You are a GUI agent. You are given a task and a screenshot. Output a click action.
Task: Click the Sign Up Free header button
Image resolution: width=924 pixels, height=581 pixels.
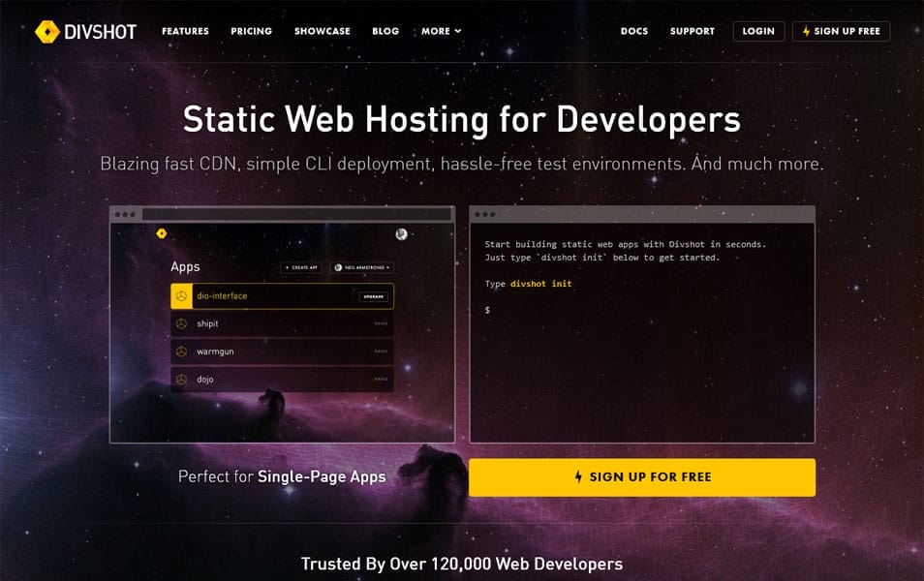coord(840,31)
